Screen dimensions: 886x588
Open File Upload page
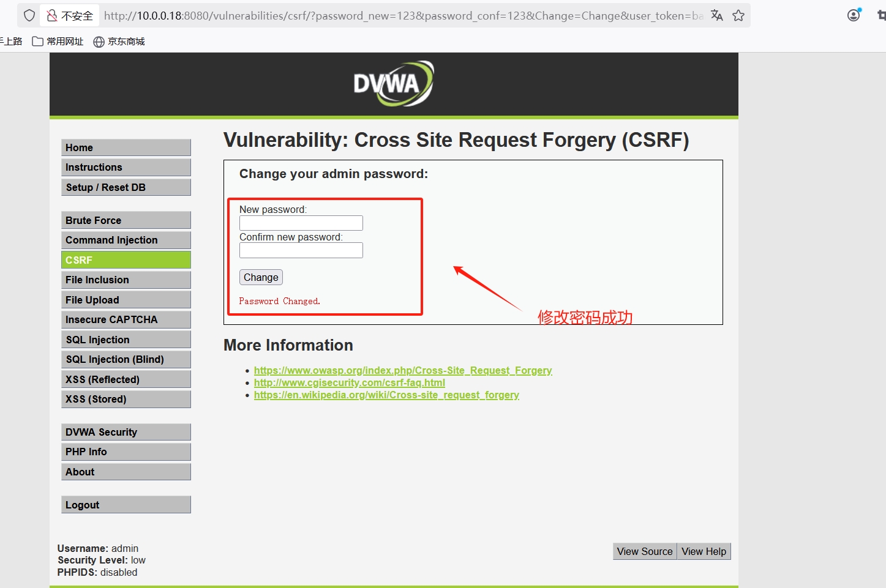click(126, 300)
